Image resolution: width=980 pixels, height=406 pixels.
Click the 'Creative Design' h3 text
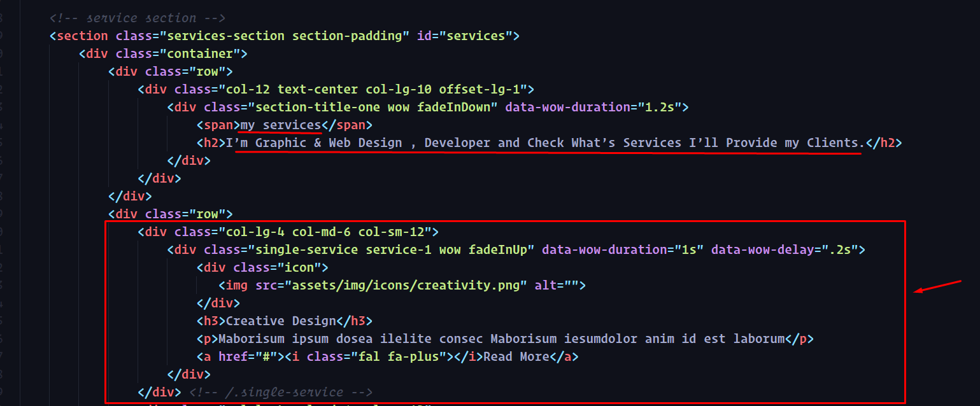[x=281, y=321]
